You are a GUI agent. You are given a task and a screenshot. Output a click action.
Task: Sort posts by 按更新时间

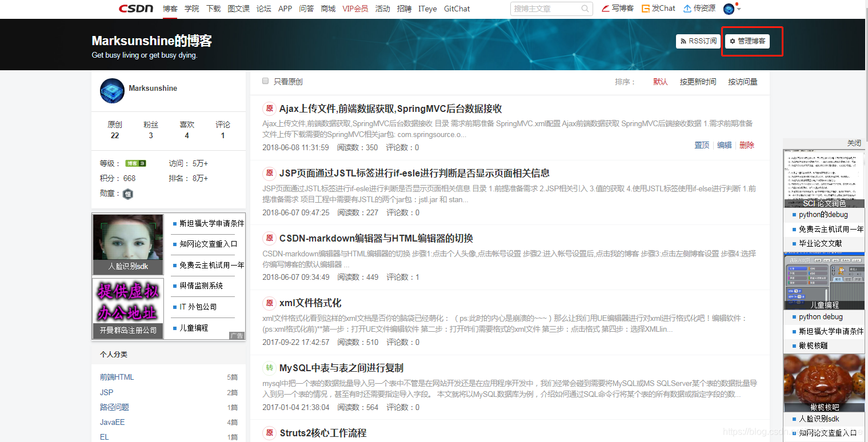(x=698, y=82)
